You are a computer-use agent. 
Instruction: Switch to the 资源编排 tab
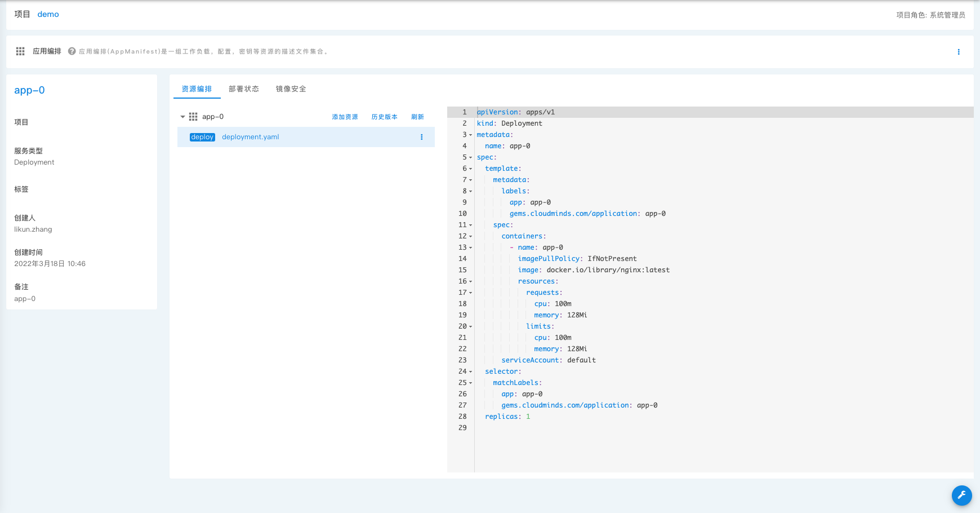(x=197, y=89)
